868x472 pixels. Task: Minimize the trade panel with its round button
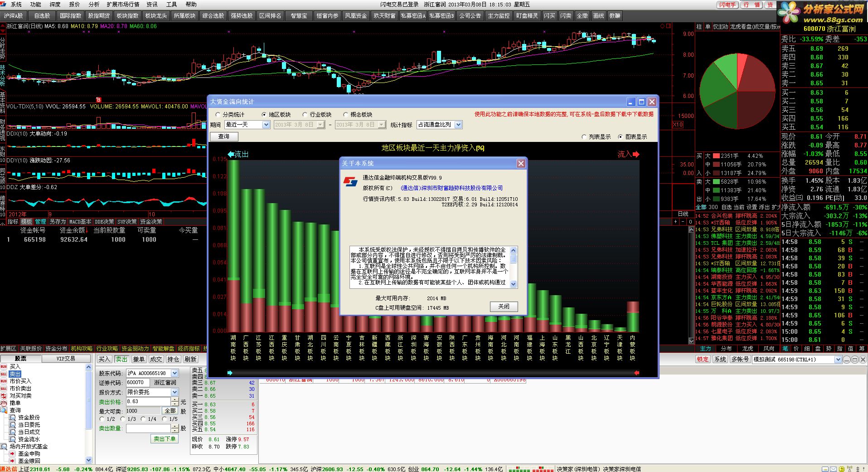coord(846,360)
